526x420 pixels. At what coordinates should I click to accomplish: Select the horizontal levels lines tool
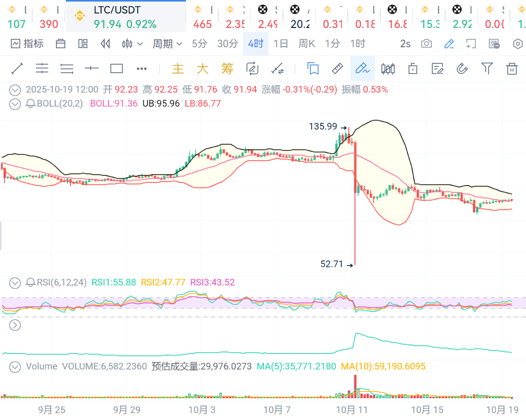[x=67, y=68]
